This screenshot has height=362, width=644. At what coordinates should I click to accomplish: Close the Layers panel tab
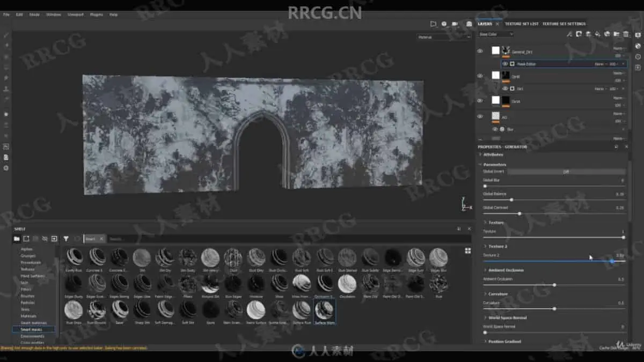tap(497, 24)
